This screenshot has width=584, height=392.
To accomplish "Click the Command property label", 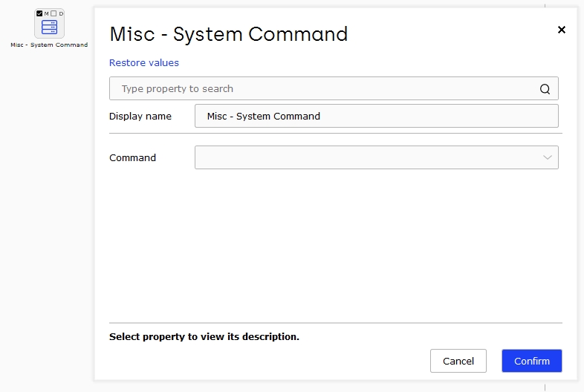I will (132, 158).
